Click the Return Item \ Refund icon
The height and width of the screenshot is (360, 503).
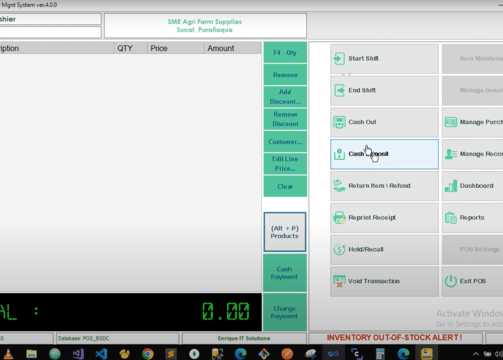point(339,186)
